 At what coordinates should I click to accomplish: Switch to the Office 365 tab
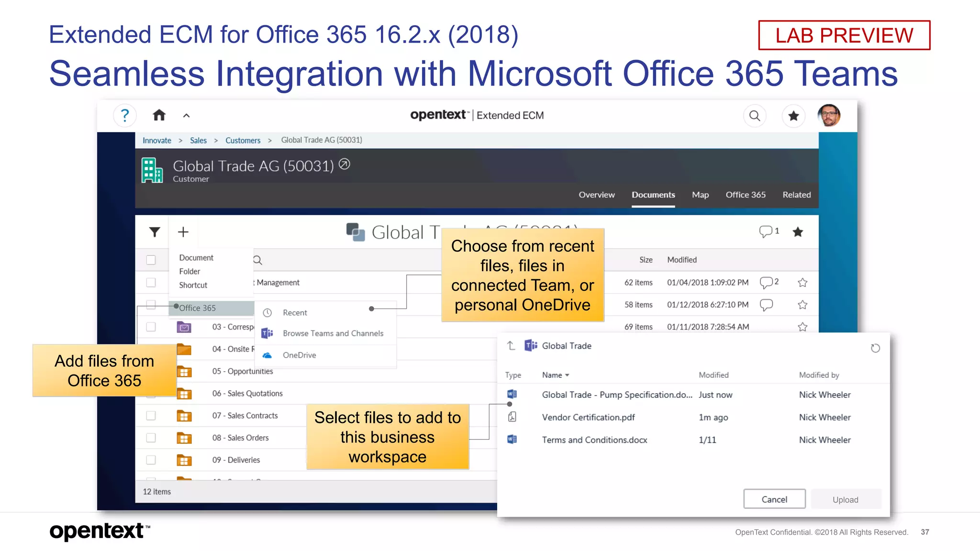tap(745, 195)
